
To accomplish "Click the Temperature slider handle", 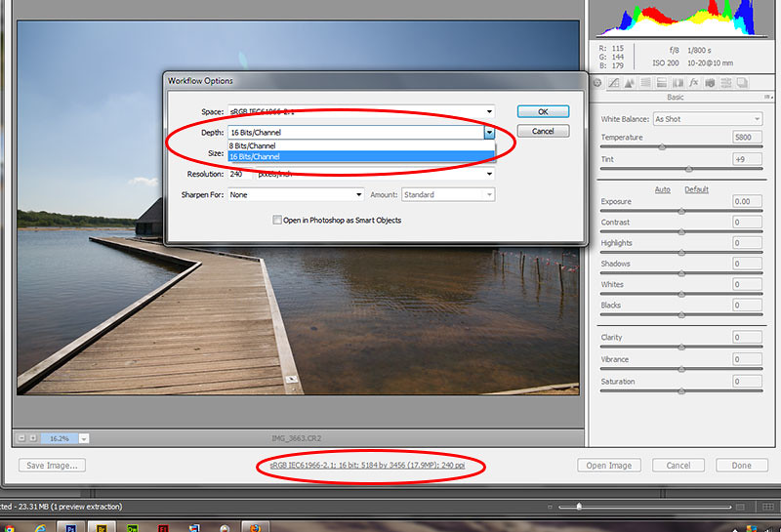I will (663, 147).
